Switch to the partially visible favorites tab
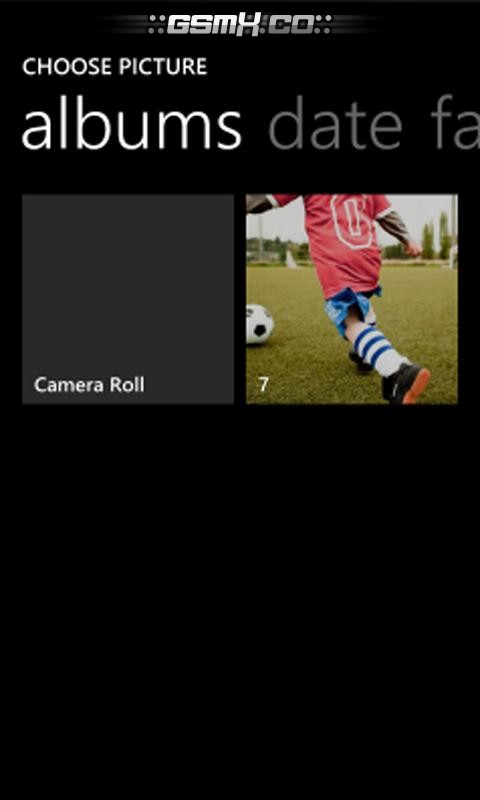The width and height of the screenshot is (480, 800). 456,124
